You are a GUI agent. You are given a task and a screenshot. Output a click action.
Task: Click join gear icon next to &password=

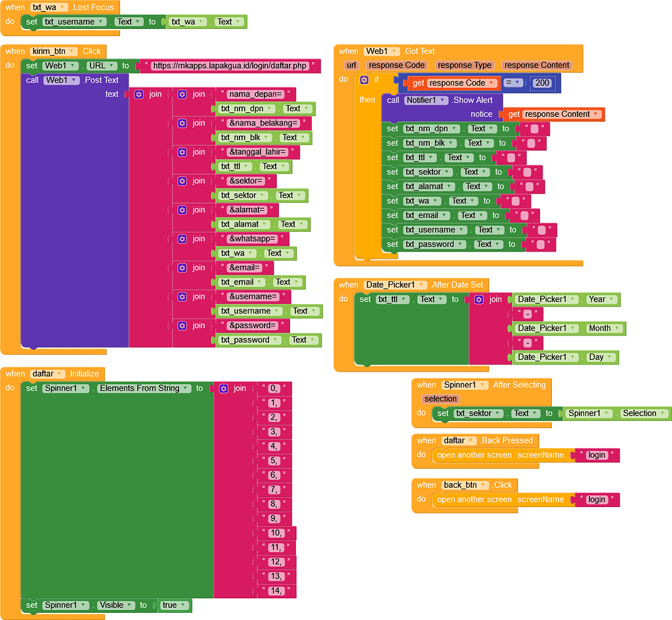(182, 326)
